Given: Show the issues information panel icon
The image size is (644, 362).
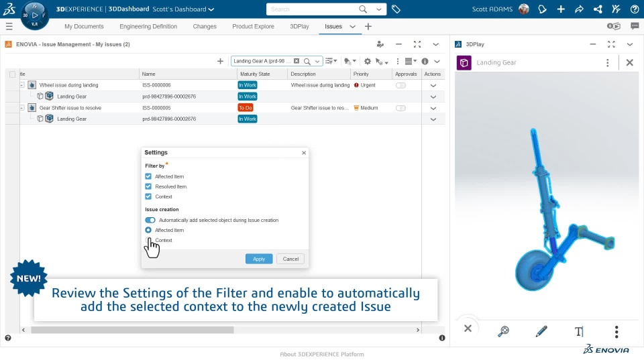Looking at the screenshot, I should pyautogui.click(x=425, y=61).
